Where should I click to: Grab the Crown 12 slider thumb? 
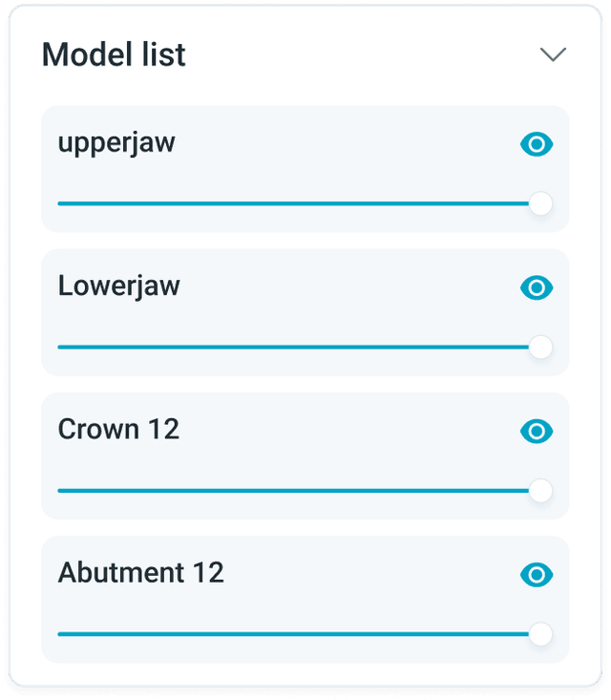tap(540, 491)
